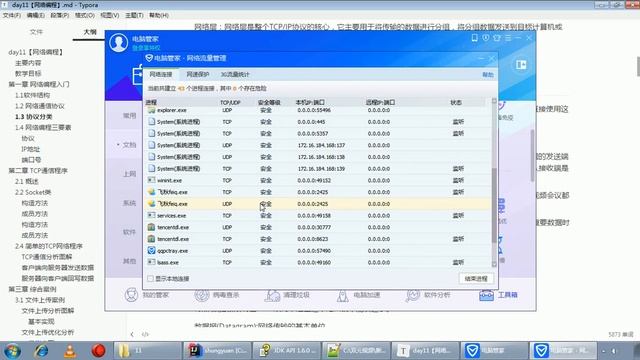The image size is (640, 360).
Task: Click the panel layout icon at 电脑管家 right
Action: pyautogui.click(x=521, y=64)
